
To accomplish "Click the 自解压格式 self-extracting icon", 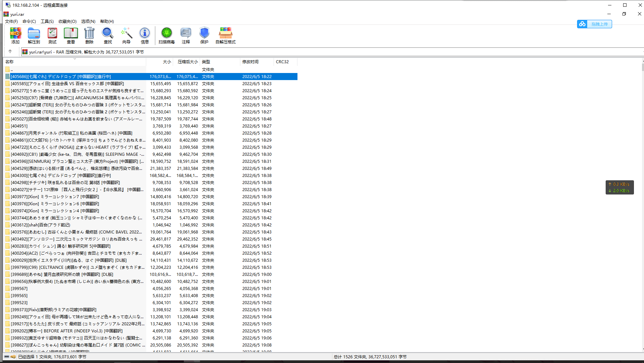I will tap(225, 35).
